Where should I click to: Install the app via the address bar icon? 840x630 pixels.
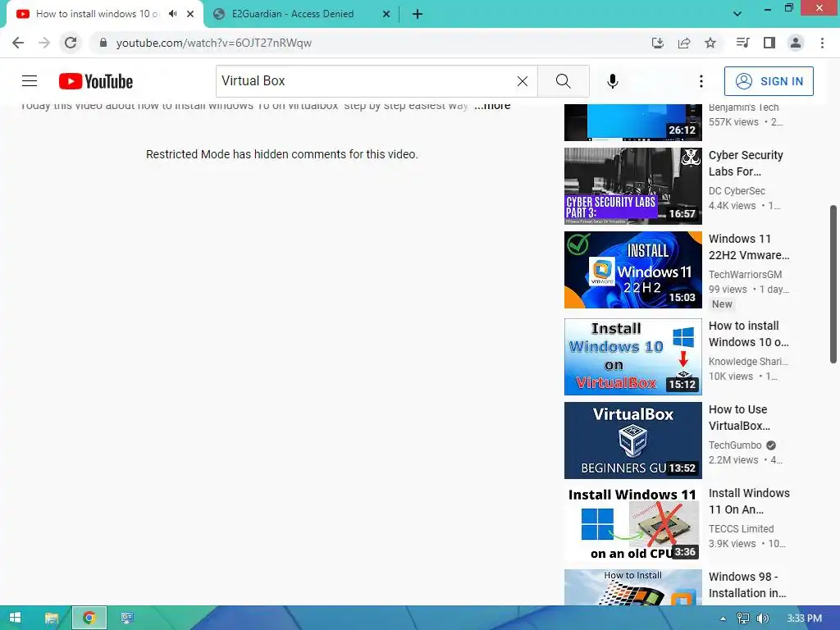658,43
